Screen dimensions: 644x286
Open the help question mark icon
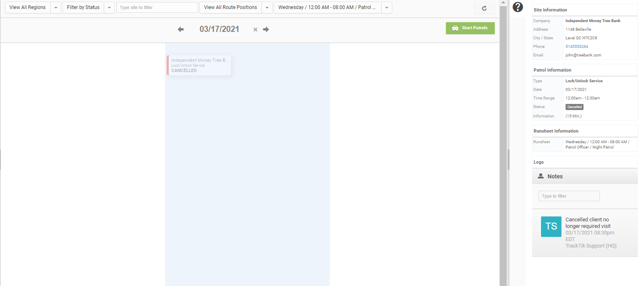click(x=518, y=7)
